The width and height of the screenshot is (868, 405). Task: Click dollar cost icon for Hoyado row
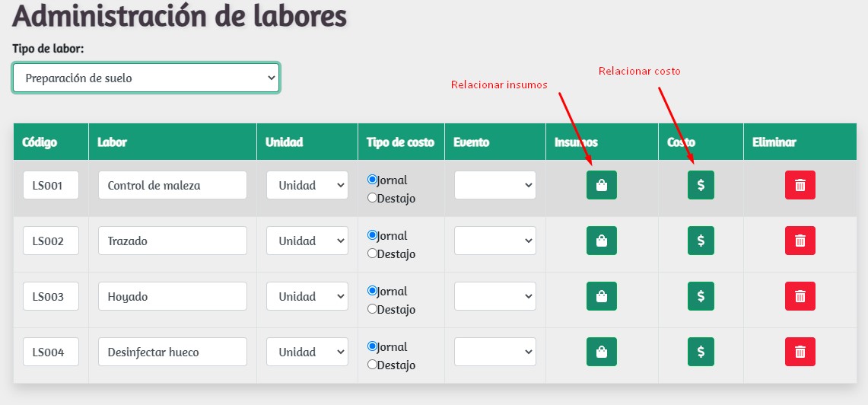point(701,296)
